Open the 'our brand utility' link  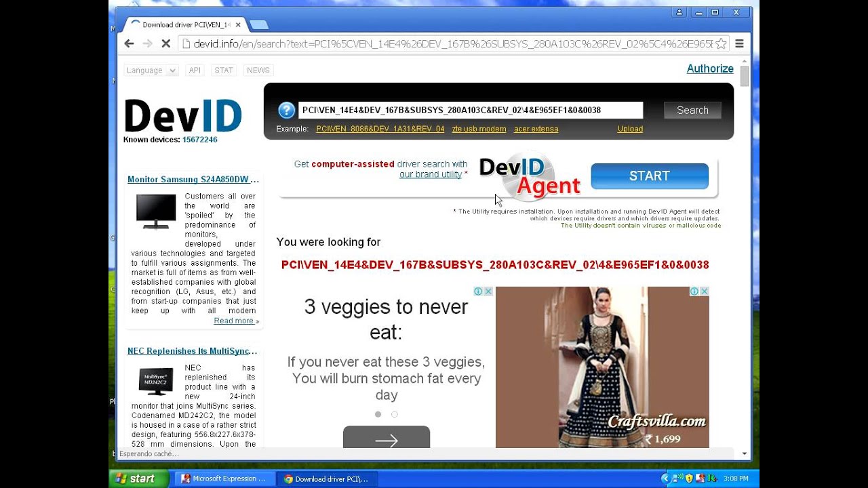430,174
